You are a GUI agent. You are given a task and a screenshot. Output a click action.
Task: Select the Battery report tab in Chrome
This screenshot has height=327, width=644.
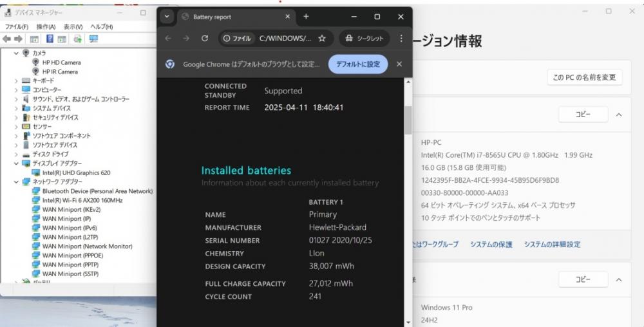point(236,17)
